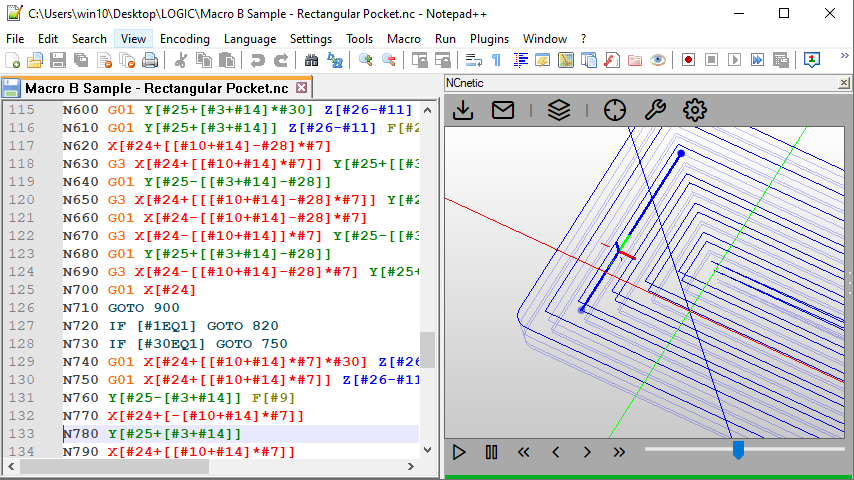Screen dimensions: 854x480
Task: Open the Macro menu
Action: click(404, 39)
